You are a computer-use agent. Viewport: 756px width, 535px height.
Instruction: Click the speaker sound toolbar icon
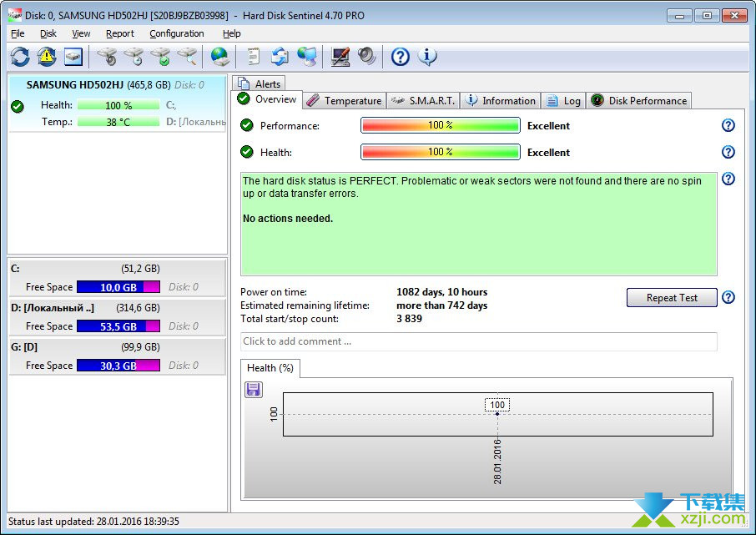(367, 57)
